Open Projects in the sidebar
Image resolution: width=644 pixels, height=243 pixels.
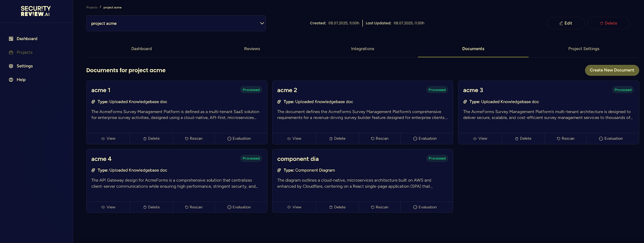(x=21, y=52)
